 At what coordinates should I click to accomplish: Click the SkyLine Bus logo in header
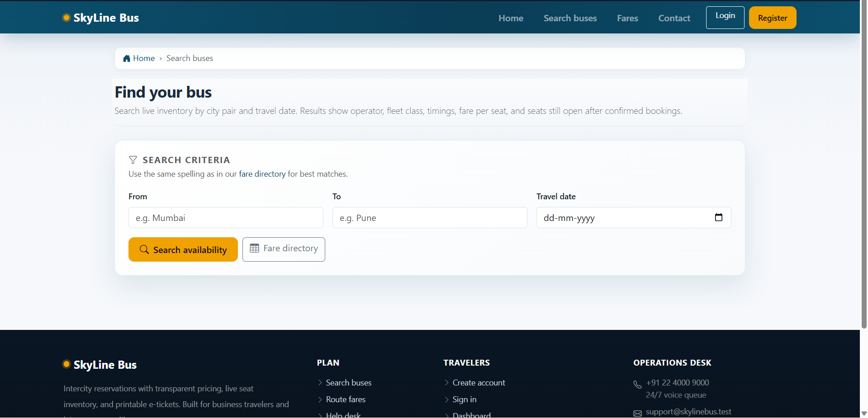(x=100, y=18)
